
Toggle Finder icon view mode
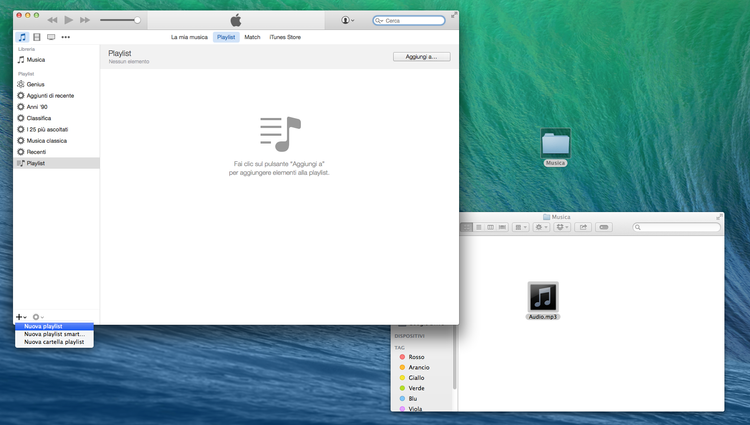466,228
